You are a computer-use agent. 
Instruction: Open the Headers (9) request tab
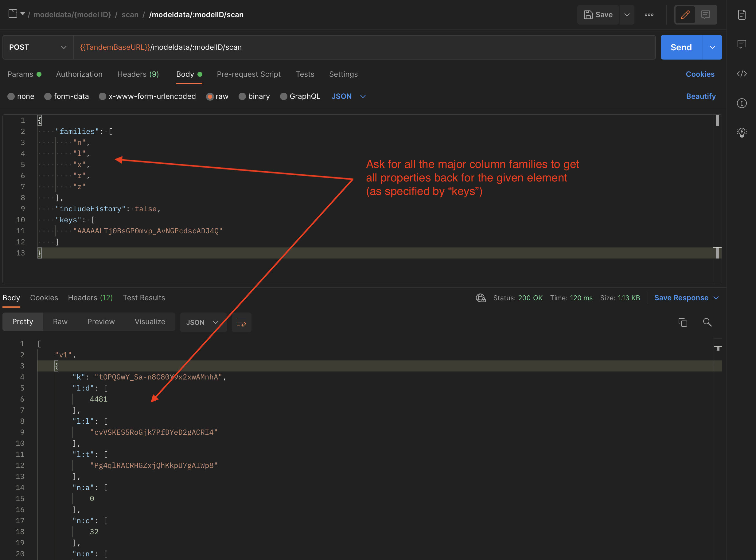pos(138,74)
